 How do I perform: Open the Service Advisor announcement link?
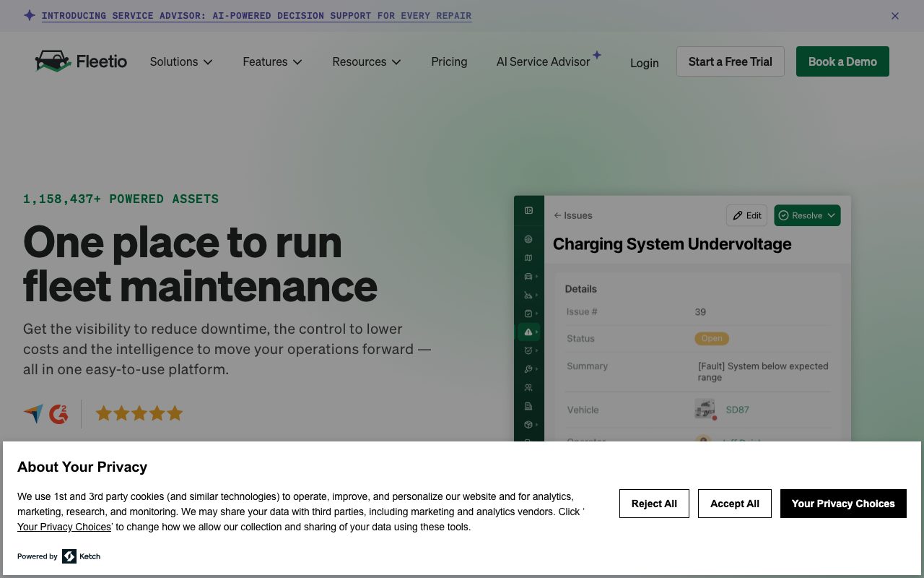(256, 15)
